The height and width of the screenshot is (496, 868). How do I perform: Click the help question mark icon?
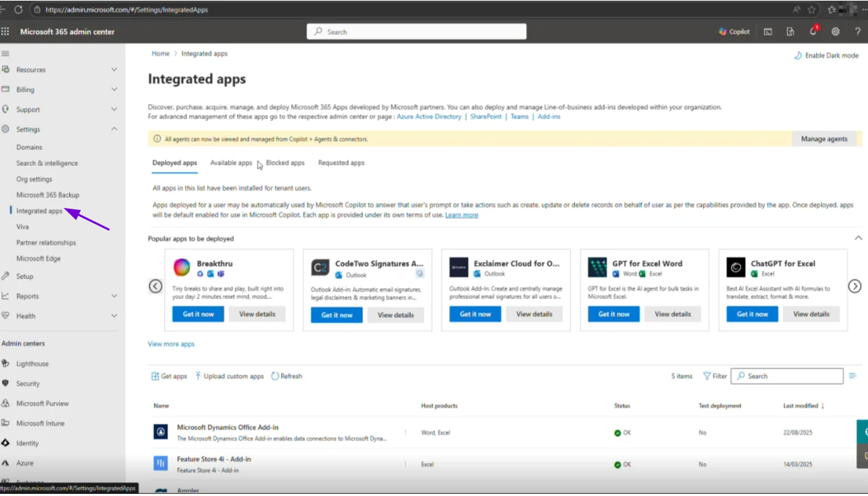point(858,32)
